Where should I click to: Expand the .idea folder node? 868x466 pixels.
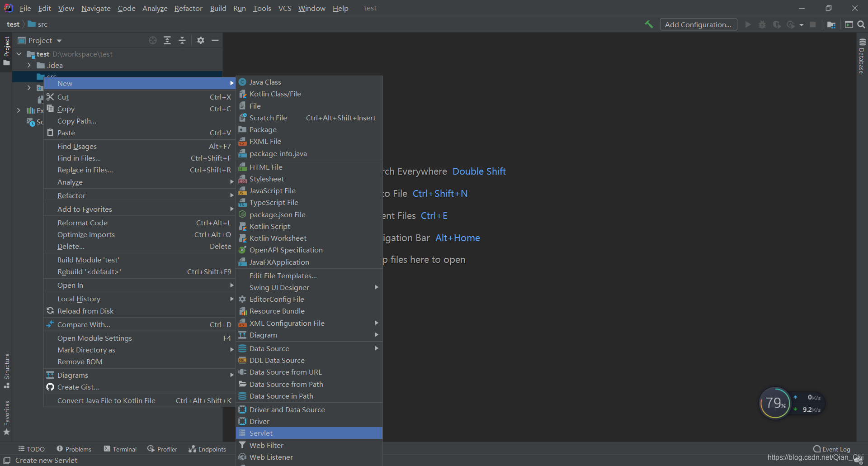coord(29,65)
